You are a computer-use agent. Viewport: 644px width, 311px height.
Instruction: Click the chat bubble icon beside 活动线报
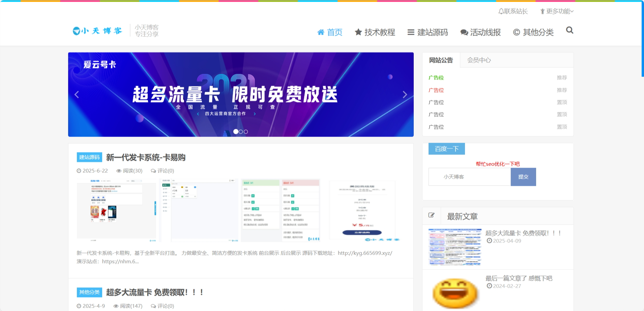tap(464, 32)
